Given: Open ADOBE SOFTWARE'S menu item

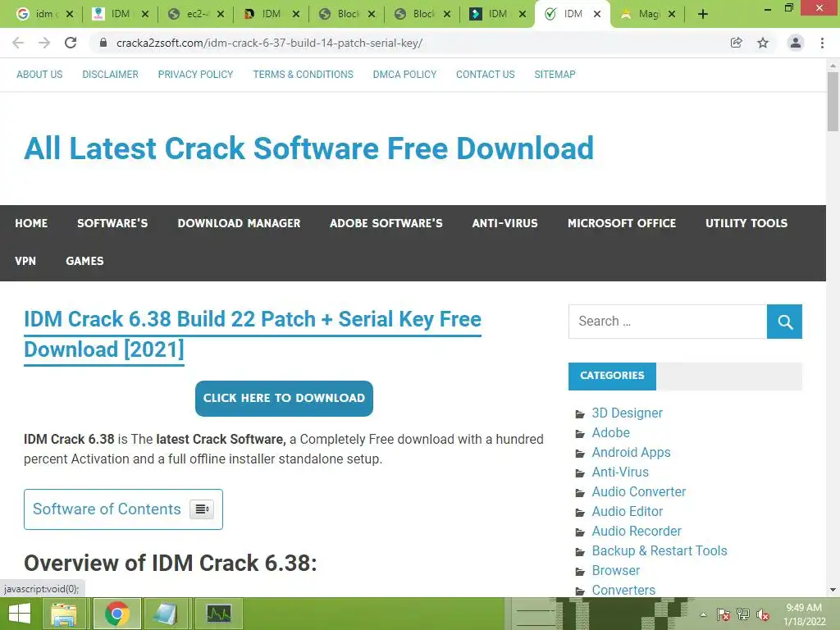Looking at the screenshot, I should pos(386,223).
